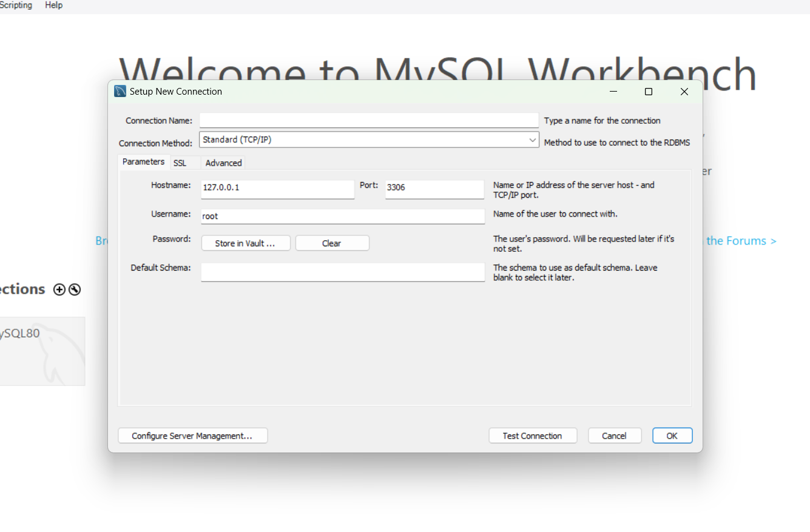Open the MySQL80 connection tile
Image resolution: width=810 pixels, height=532 pixels.
[x=42, y=351]
